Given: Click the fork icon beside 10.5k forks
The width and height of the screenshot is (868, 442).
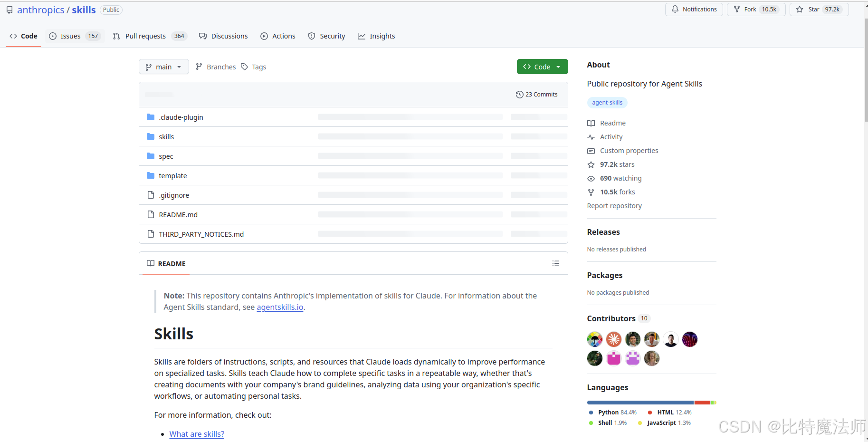Looking at the screenshot, I should coord(591,192).
